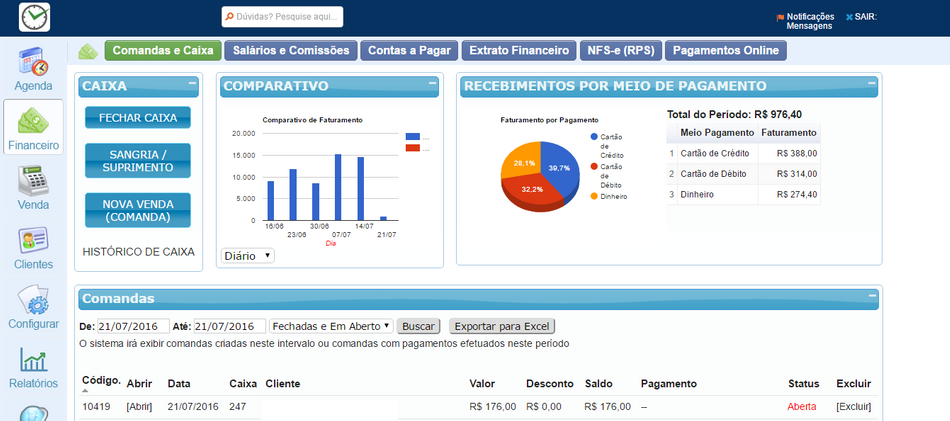The height and width of the screenshot is (421, 950).
Task: Open the Relatórios chart icon
Action: tap(33, 362)
